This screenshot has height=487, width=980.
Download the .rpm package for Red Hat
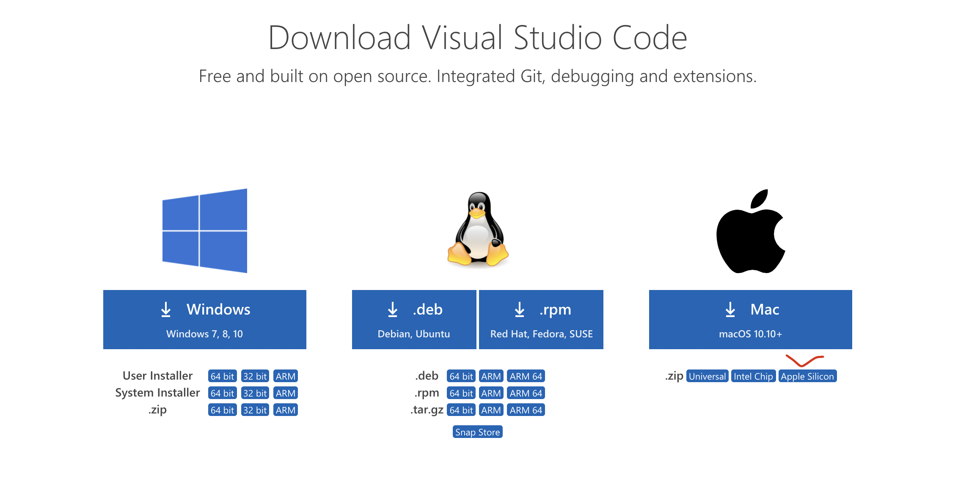[x=541, y=320]
